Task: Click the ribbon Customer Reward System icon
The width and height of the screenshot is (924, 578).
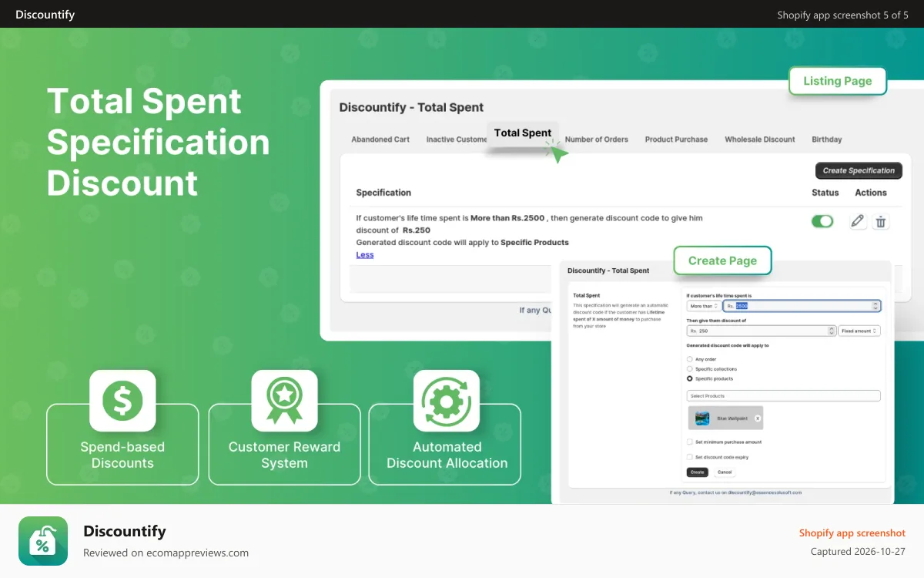Action: coord(284,400)
